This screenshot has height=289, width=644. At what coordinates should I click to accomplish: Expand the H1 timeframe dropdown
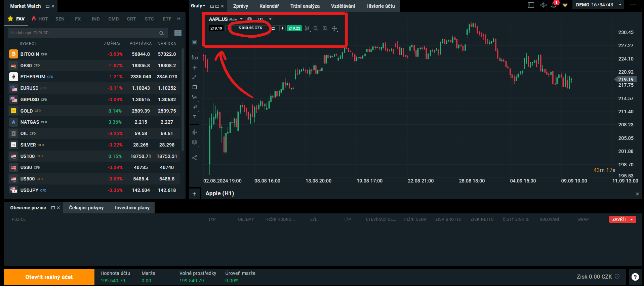click(x=270, y=19)
